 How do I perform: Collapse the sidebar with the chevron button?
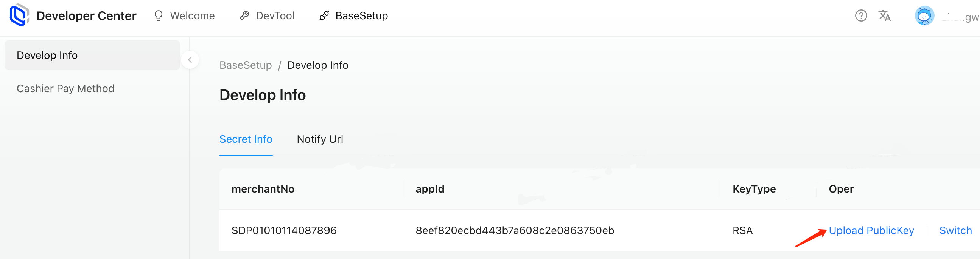(x=190, y=60)
